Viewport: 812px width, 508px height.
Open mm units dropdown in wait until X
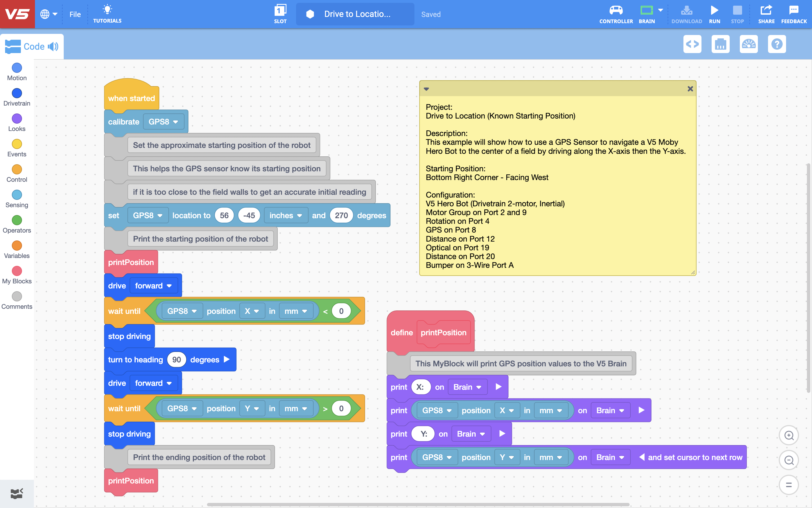coord(295,311)
